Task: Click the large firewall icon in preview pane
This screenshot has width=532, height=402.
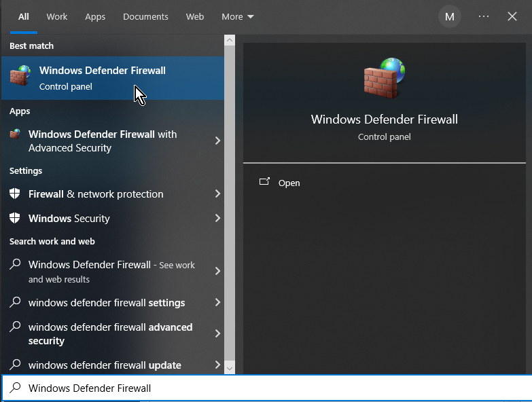Action: (385, 78)
